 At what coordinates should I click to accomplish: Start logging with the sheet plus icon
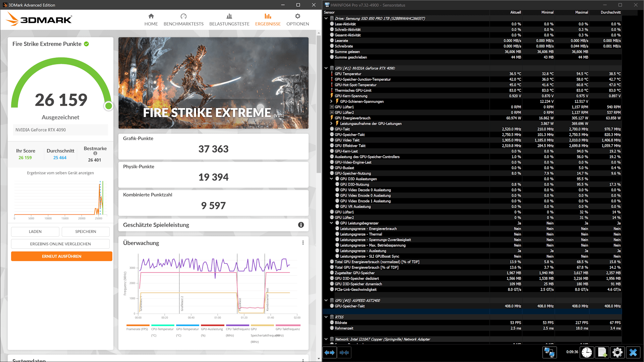pyautogui.click(x=602, y=353)
